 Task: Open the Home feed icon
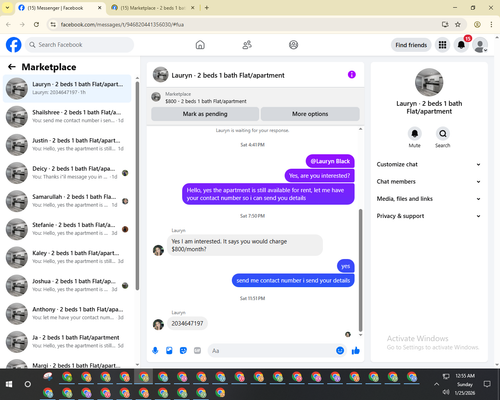200,45
